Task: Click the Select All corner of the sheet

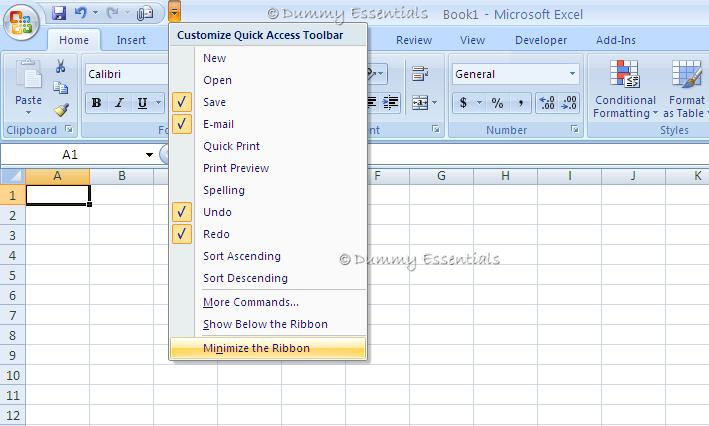Action: [x=13, y=175]
